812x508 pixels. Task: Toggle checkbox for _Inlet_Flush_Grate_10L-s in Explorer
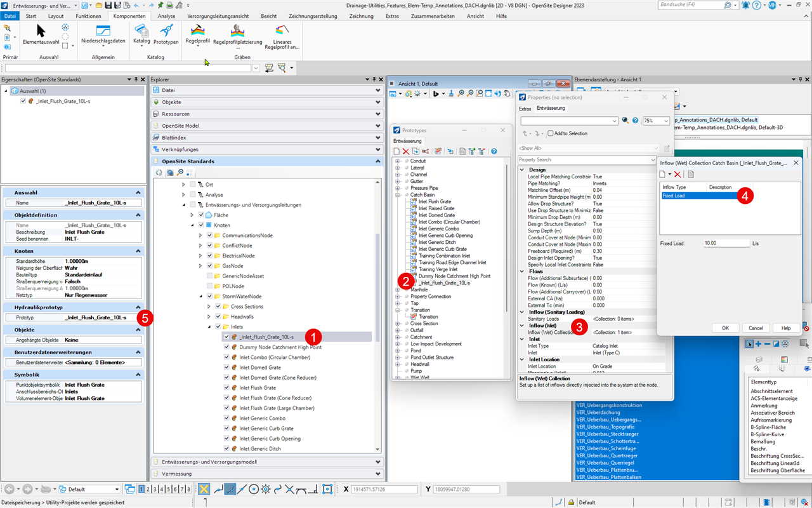pyautogui.click(x=227, y=337)
